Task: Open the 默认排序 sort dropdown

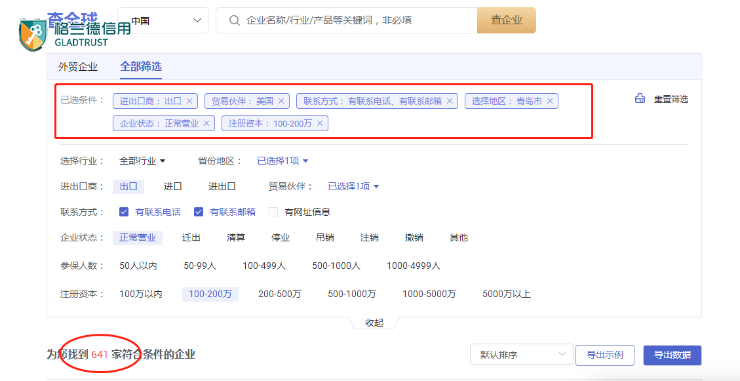Action: (x=521, y=354)
